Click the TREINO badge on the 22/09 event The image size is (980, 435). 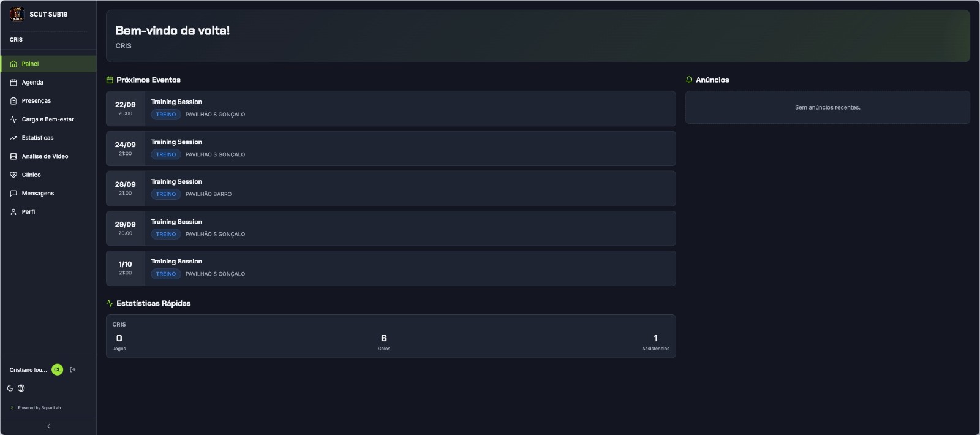pos(166,115)
